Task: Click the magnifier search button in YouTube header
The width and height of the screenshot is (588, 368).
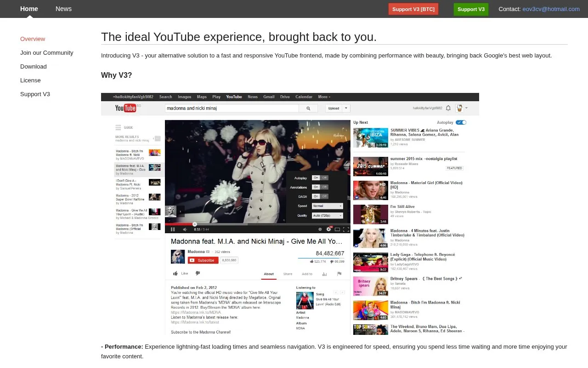Action: click(x=308, y=109)
